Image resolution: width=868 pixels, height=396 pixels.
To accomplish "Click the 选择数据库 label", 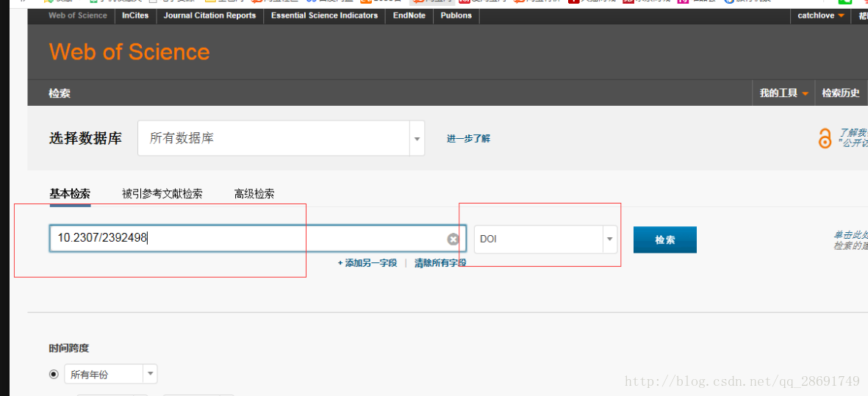I will pyautogui.click(x=85, y=138).
